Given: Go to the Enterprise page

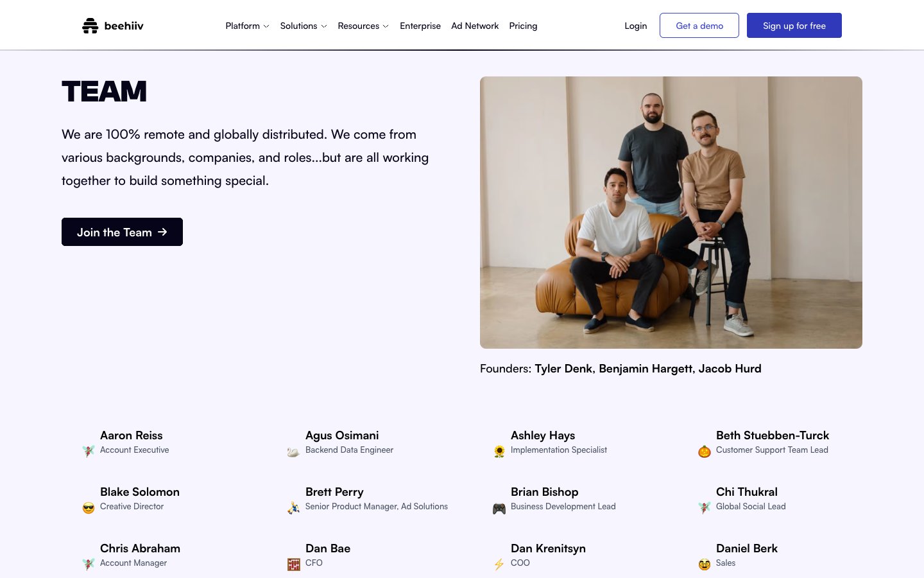Looking at the screenshot, I should 420,26.
